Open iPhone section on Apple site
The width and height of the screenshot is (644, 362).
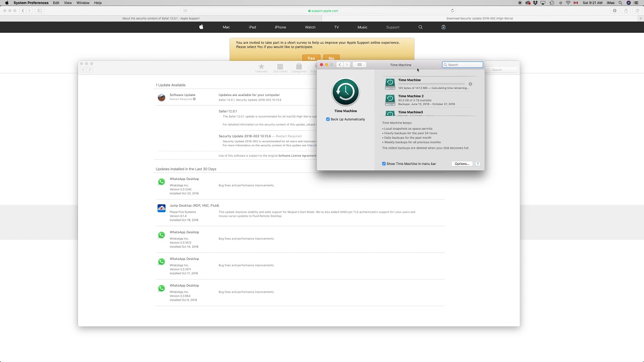click(280, 27)
